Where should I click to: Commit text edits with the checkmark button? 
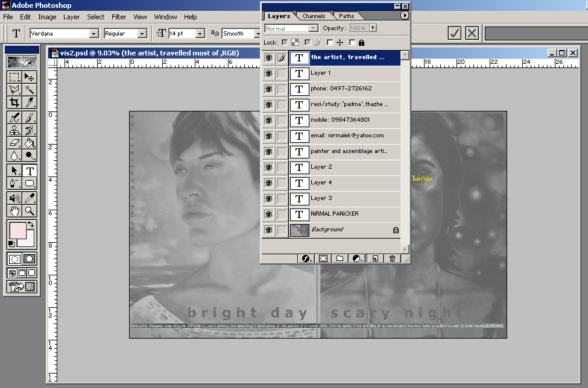(x=455, y=33)
